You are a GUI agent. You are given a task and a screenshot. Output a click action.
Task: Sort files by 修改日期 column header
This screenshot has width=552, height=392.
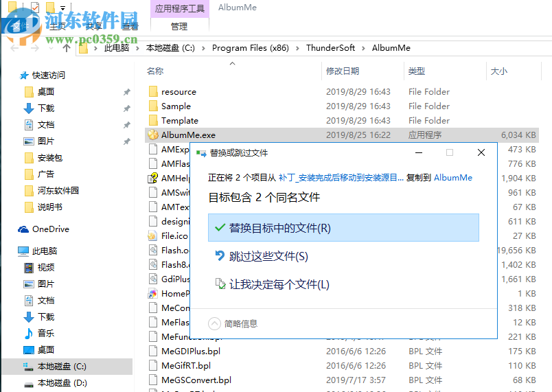pyautogui.click(x=343, y=71)
